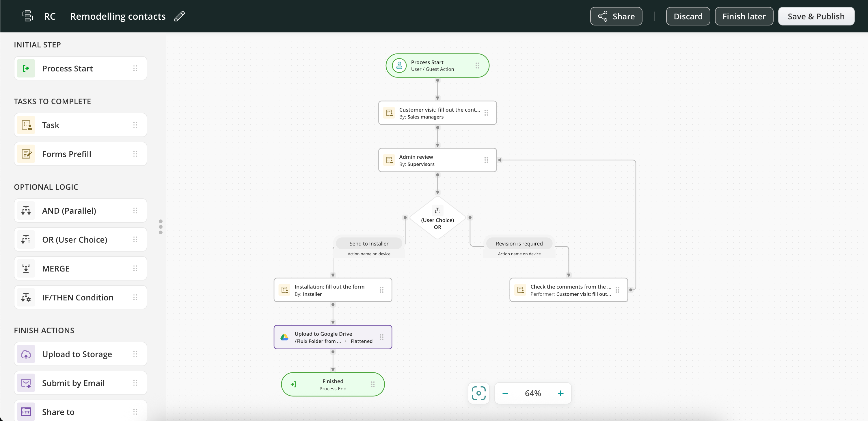Click the sidebar collapse handle dots
The width and height of the screenshot is (868, 421).
[161, 227]
